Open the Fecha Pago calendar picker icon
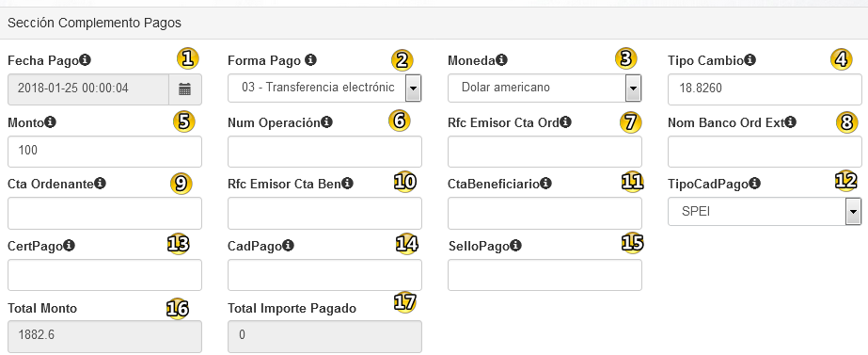 pos(185,89)
